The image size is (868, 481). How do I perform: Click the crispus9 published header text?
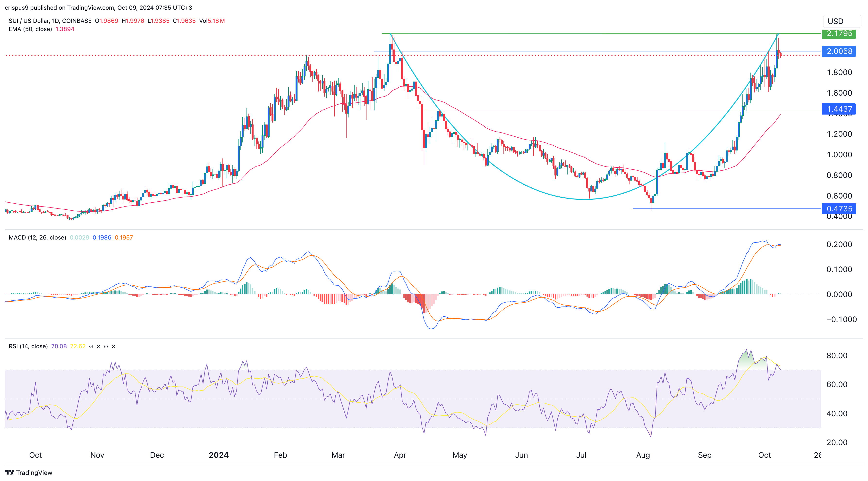coord(98,8)
